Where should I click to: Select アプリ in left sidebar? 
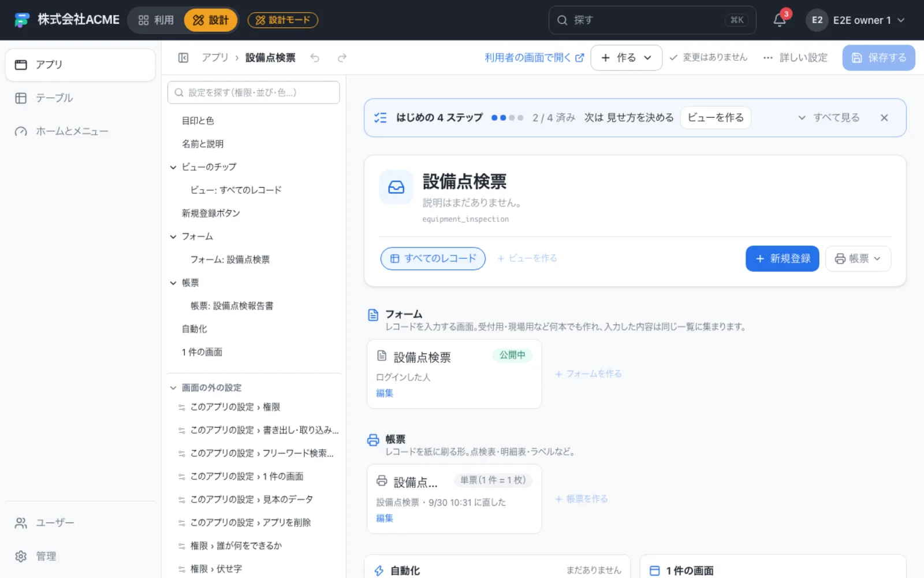pos(80,65)
